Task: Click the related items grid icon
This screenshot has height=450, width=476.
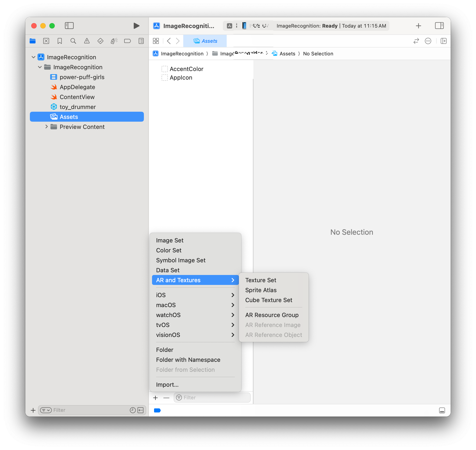Action: pyautogui.click(x=156, y=41)
